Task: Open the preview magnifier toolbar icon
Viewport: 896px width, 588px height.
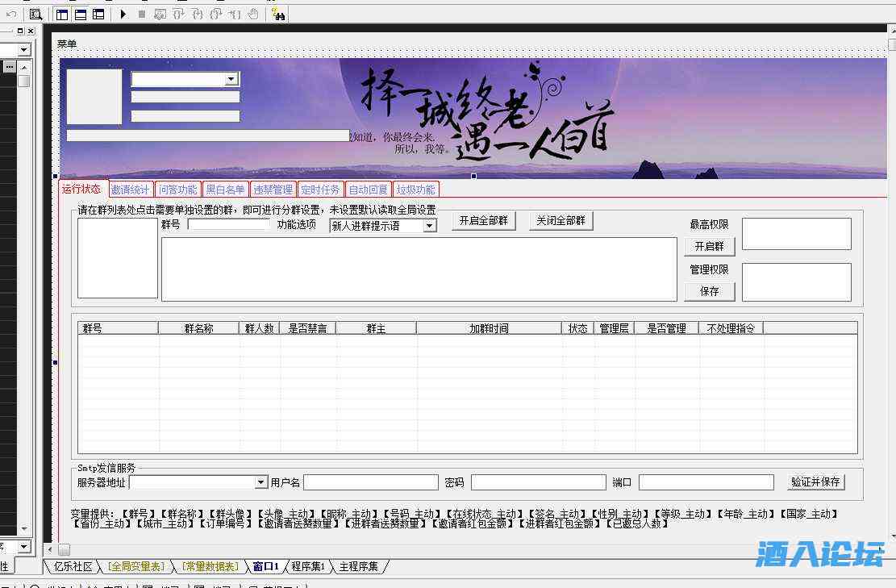Action: tap(35, 14)
